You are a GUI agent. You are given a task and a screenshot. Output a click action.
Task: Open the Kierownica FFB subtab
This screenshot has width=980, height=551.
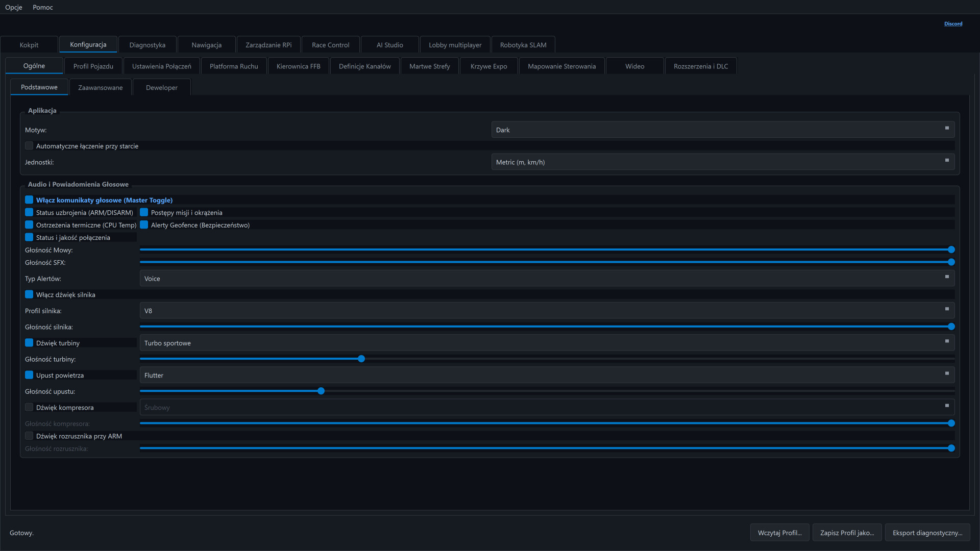[299, 66]
